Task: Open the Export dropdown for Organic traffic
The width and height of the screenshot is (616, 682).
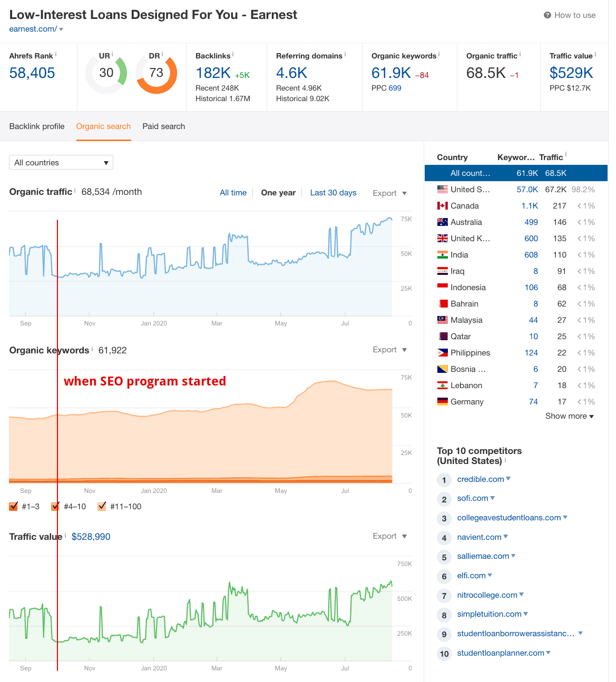Action: coord(390,193)
